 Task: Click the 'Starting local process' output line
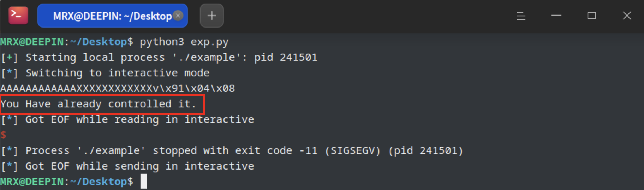click(x=159, y=57)
